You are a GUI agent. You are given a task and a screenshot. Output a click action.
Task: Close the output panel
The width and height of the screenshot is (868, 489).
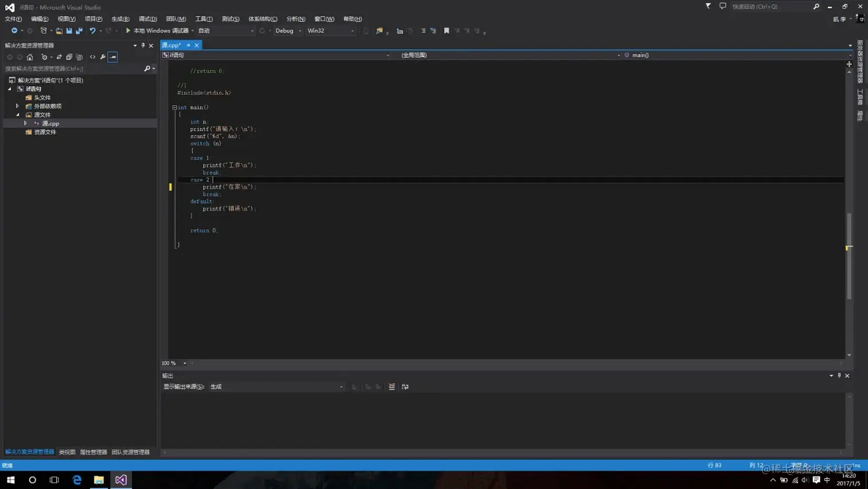pos(847,376)
